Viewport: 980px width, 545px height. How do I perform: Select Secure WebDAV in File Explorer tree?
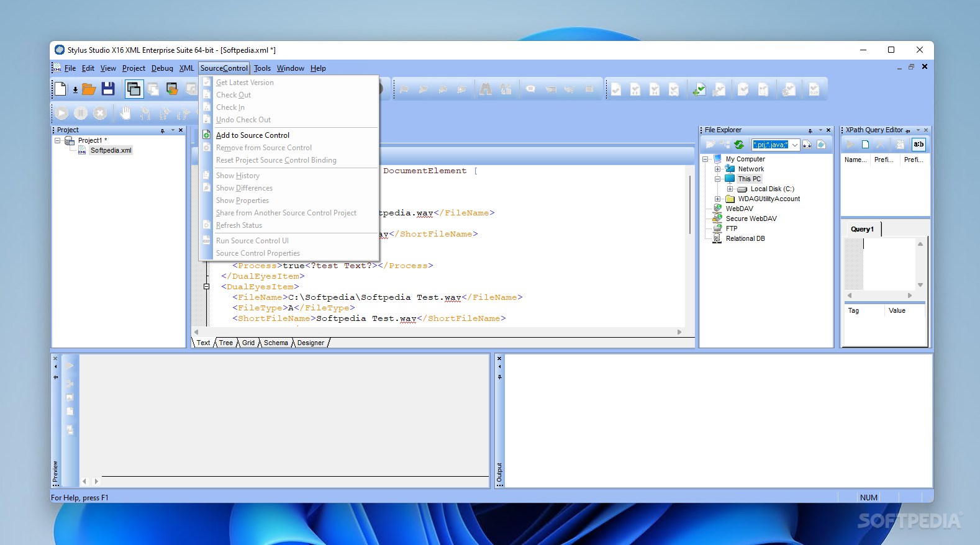point(751,218)
